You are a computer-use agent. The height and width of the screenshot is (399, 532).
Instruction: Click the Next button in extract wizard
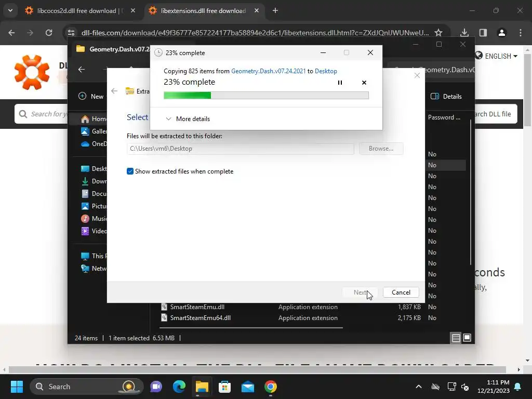360,292
